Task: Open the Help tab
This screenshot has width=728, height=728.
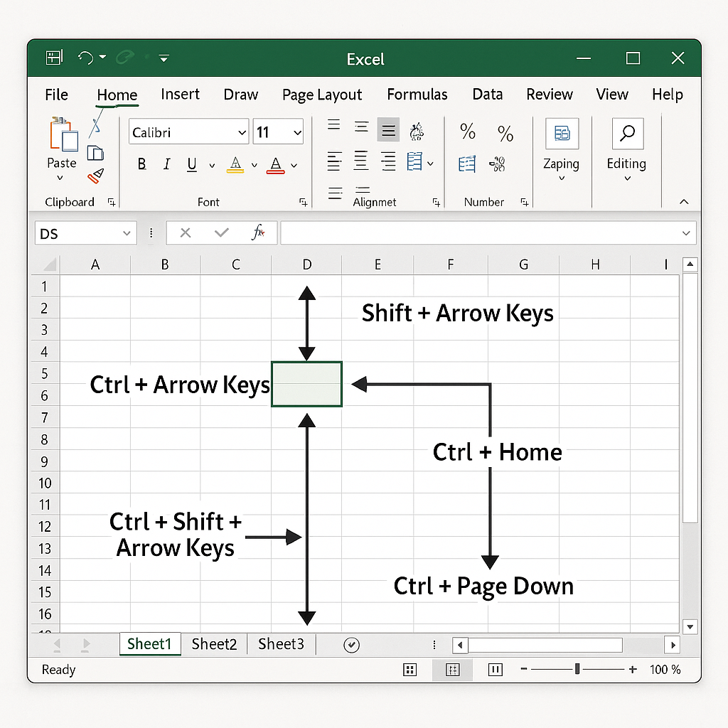Action: point(667,95)
